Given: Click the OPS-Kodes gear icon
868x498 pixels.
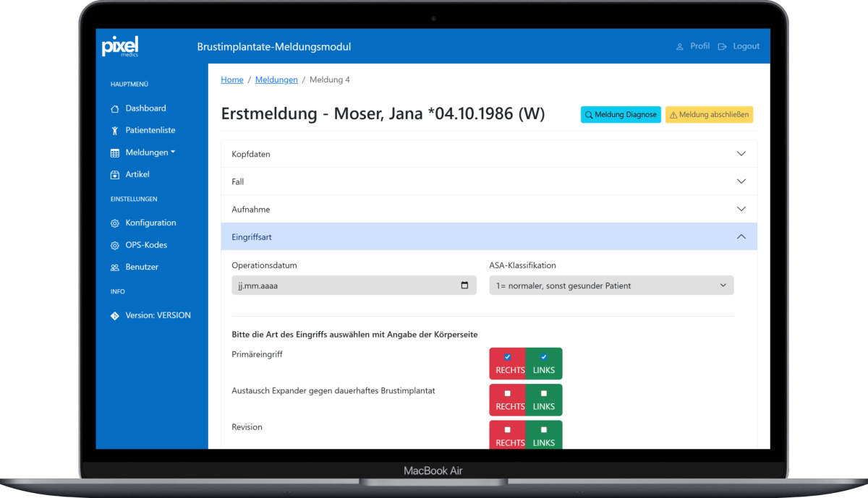Looking at the screenshot, I should (x=114, y=246).
